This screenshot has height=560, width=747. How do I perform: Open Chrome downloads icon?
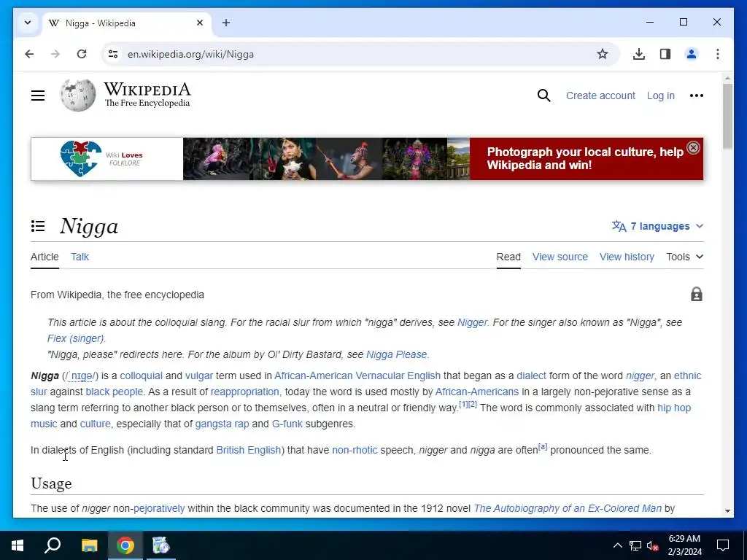coord(639,54)
